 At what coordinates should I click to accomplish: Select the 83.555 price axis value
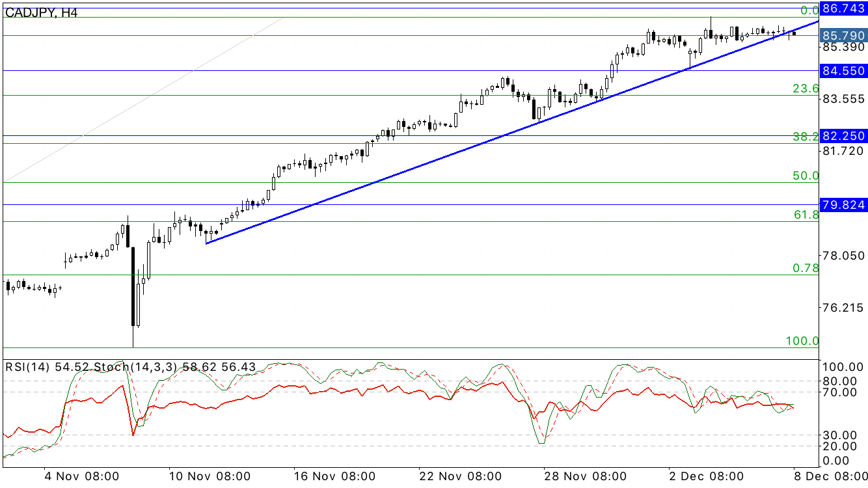(843, 98)
